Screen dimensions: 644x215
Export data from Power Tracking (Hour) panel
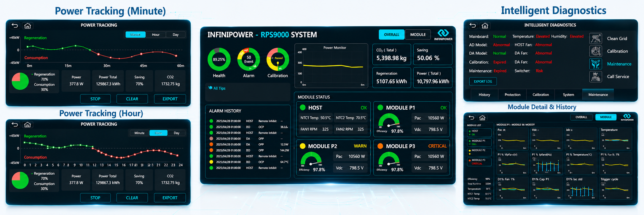point(170,198)
